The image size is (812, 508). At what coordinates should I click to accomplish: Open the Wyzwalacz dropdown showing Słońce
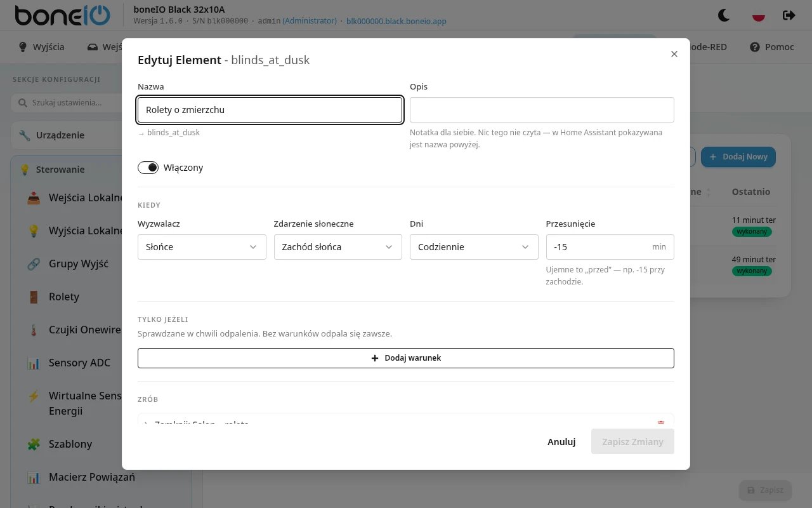[x=202, y=247]
